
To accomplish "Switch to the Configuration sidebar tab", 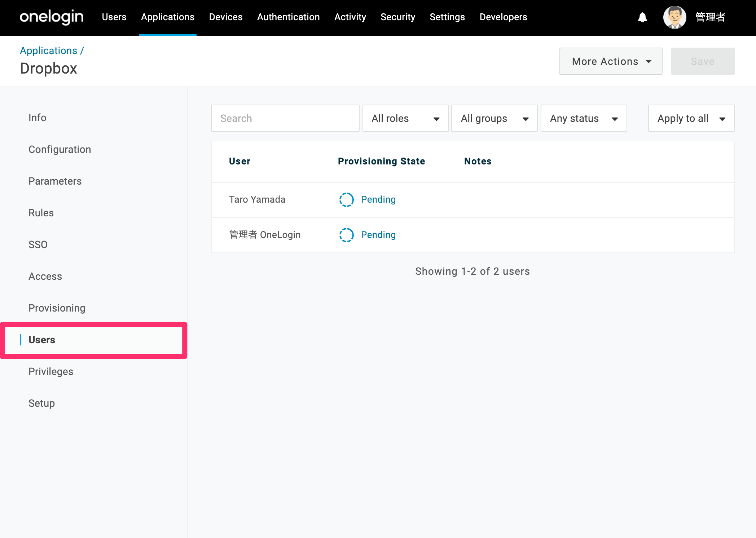I will (60, 149).
